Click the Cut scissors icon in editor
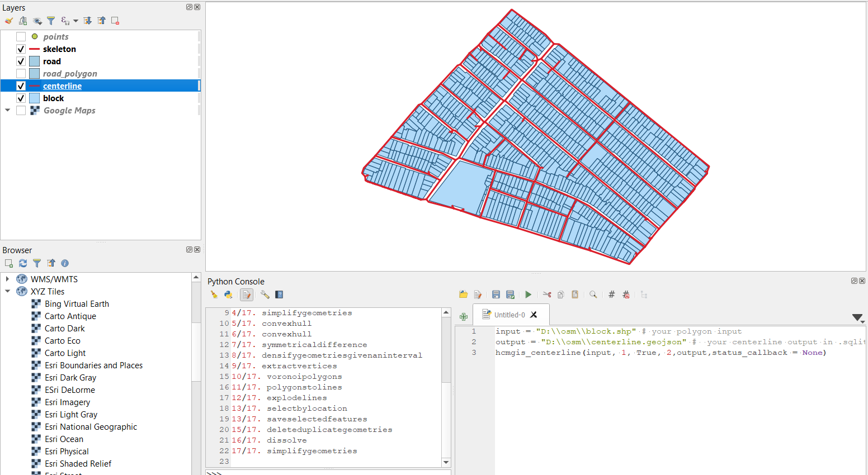Viewport: 868px width, 475px height. point(547,294)
